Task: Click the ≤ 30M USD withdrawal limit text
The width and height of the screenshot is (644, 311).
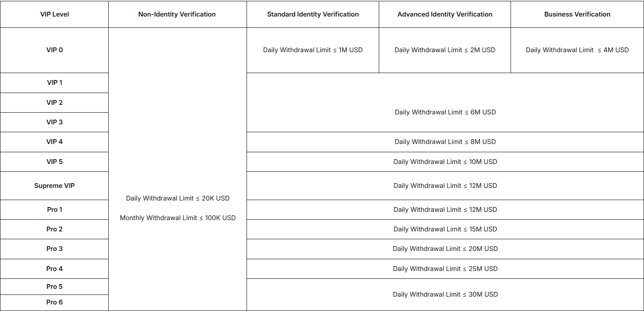Action: pos(445,294)
